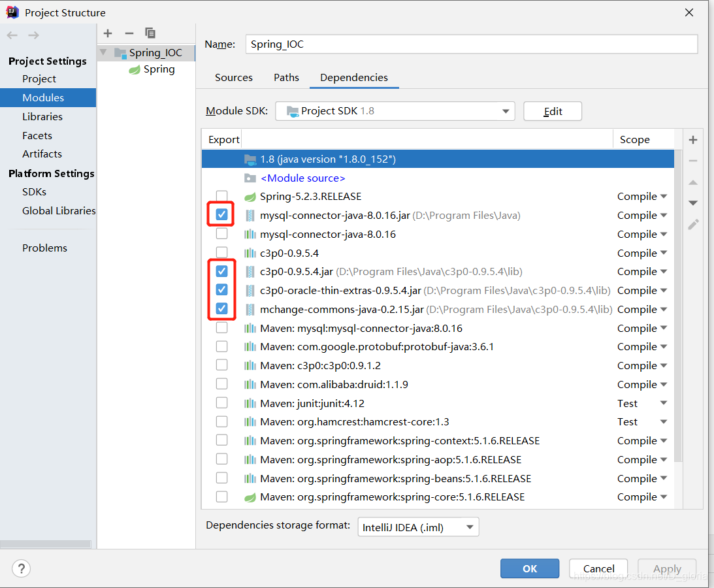
Task: Select the Spring facet icon in tree
Action: point(135,70)
